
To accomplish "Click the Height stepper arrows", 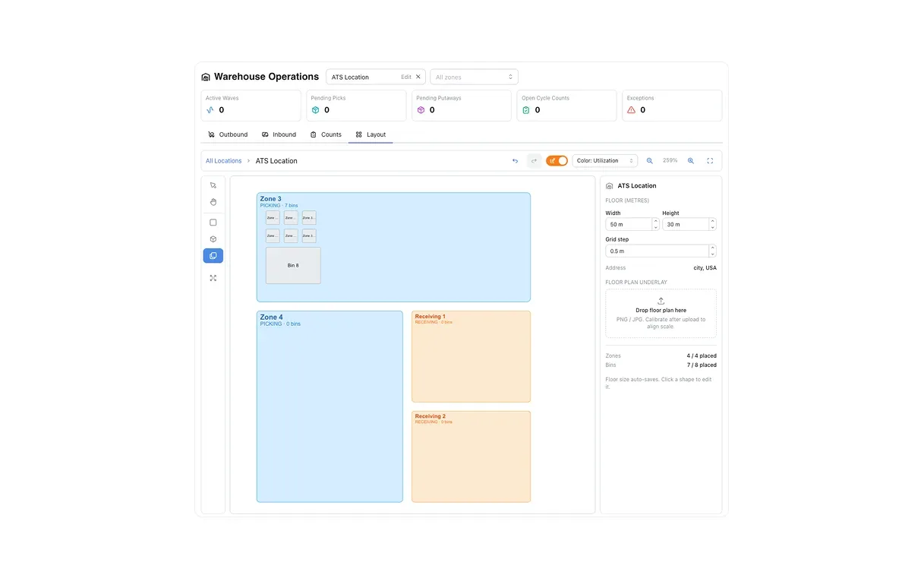I will pyautogui.click(x=712, y=224).
